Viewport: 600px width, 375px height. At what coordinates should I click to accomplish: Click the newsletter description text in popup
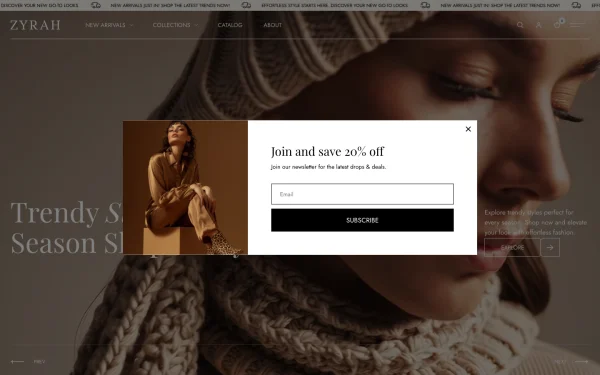328,167
